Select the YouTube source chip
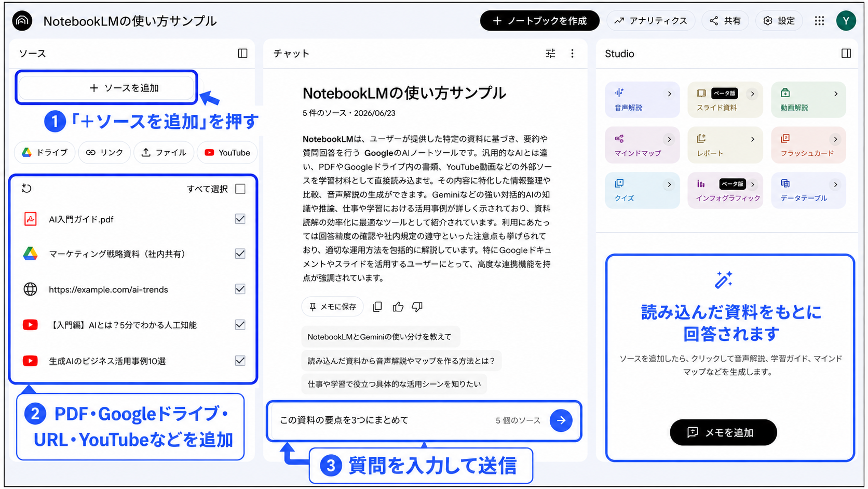Viewport: 868px width, 489px height. (x=227, y=152)
